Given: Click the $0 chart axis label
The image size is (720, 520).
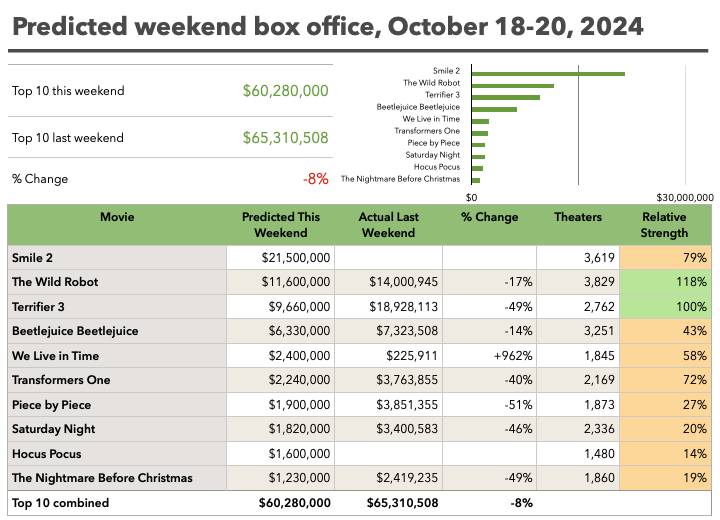Looking at the screenshot, I should (x=471, y=198).
